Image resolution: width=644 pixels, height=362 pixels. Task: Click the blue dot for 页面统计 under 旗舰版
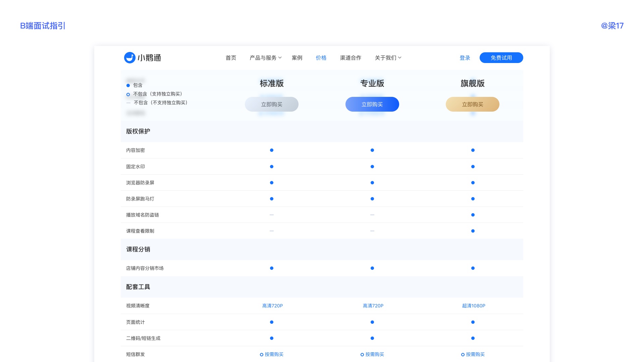[473, 322]
